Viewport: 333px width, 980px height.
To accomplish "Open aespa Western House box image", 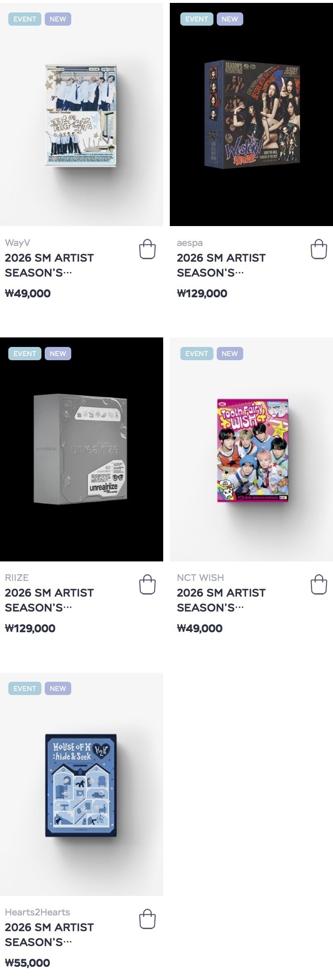I will pyautogui.click(x=252, y=114).
